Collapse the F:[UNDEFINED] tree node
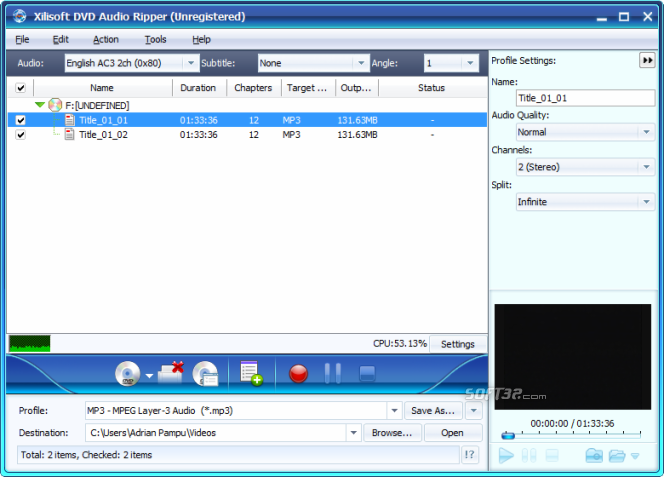Image resolution: width=664 pixels, height=477 pixels. point(40,105)
